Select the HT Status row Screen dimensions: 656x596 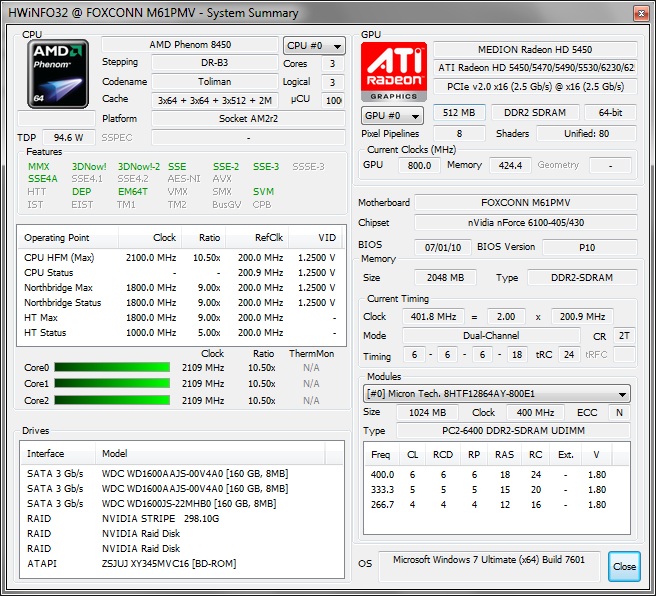tap(181, 333)
